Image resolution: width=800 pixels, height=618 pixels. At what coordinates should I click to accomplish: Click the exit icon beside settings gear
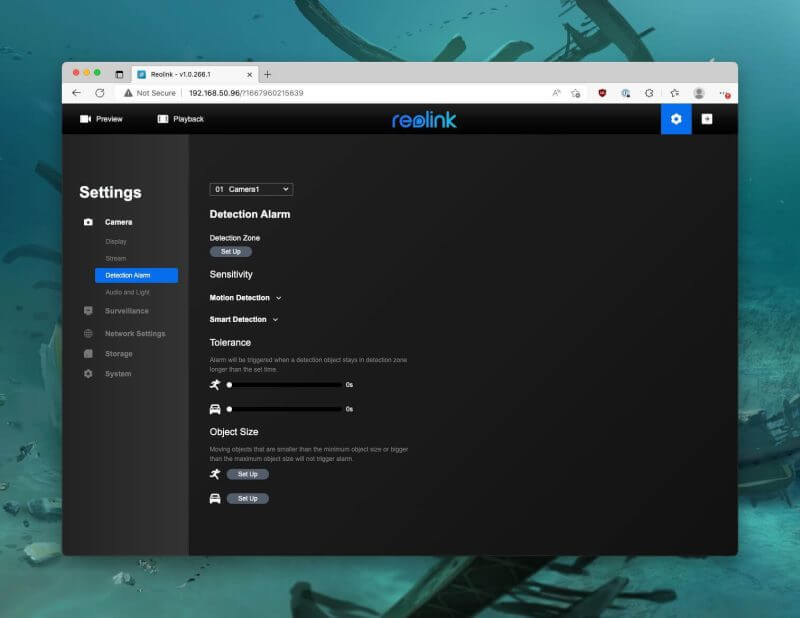tap(707, 119)
